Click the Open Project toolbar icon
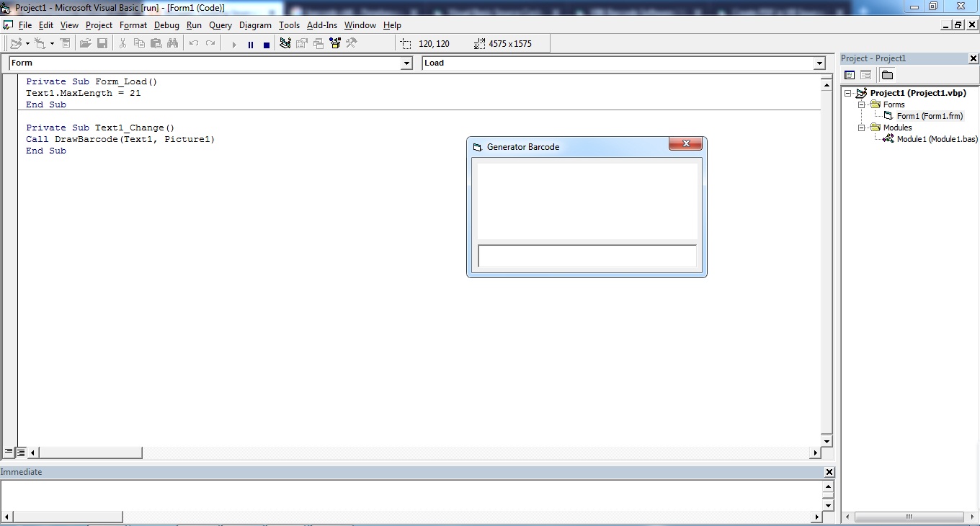The height and width of the screenshot is (526, 980). pyautogui.click(x=85, y=43)
